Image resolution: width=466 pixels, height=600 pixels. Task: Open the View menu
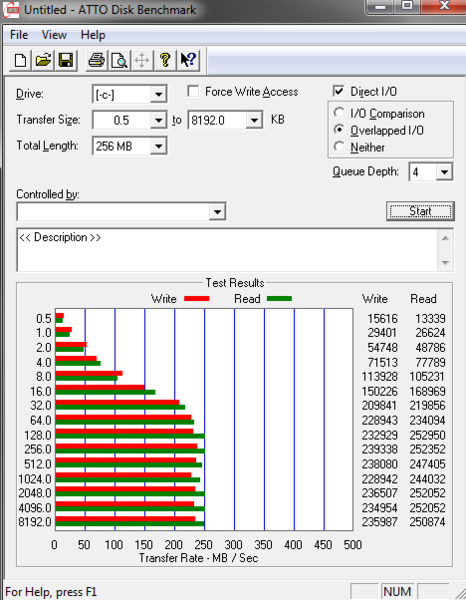click(x=54, y=35)
